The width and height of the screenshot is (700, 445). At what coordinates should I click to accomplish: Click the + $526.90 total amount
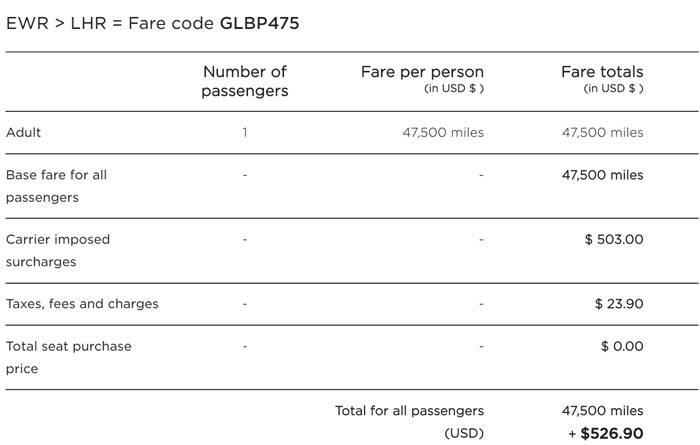(x=606, y=433)
